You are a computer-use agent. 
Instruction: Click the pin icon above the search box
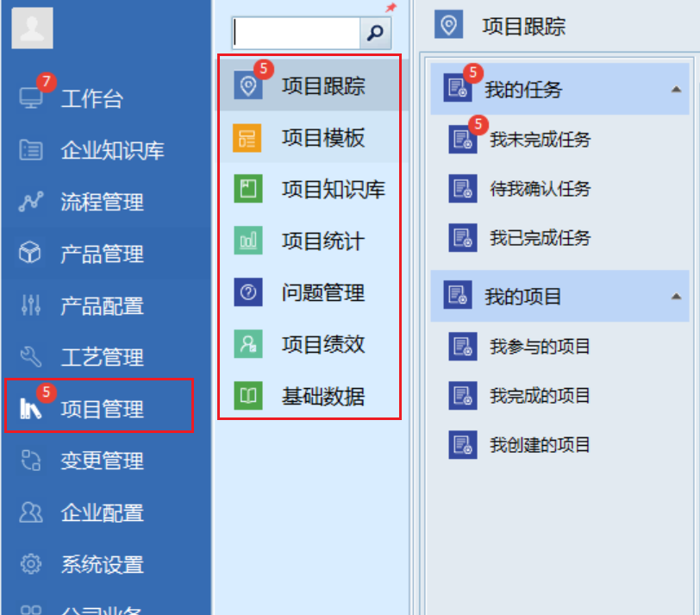coord(391,7)
